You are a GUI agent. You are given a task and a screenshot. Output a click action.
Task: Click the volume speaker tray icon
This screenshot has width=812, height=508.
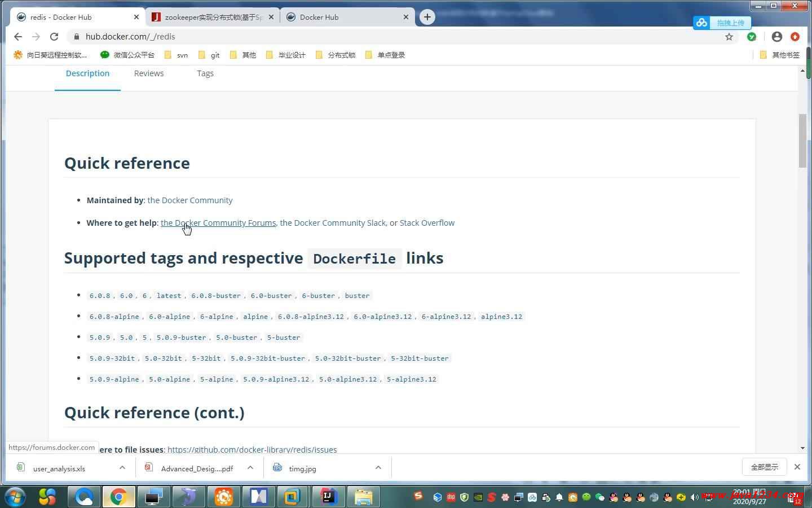695,497
